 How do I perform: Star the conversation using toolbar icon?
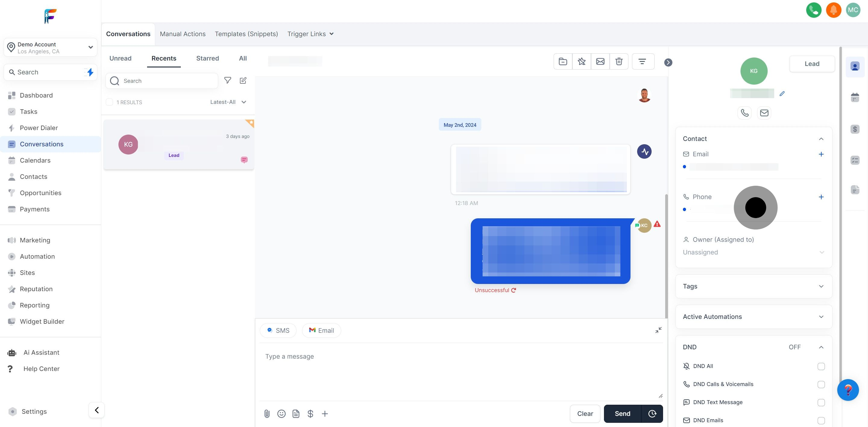pyautogui.click(x=582, y=61)
